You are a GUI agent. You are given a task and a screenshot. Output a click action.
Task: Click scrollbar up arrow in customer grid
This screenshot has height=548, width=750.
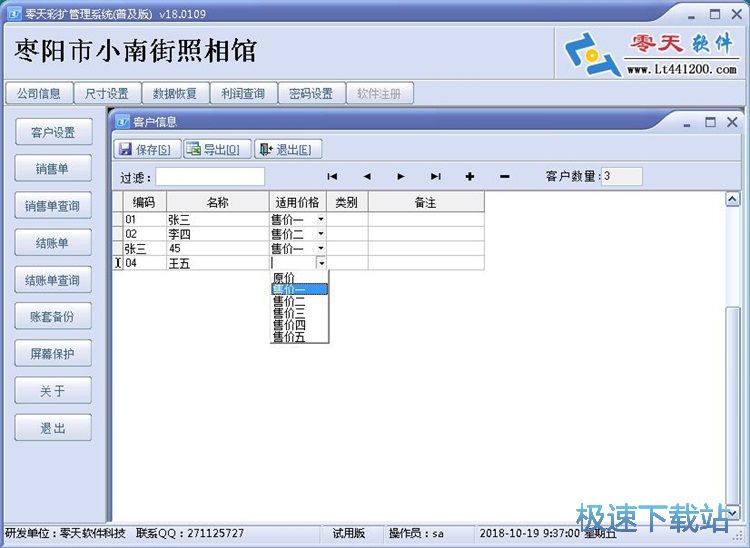point(732,198)
